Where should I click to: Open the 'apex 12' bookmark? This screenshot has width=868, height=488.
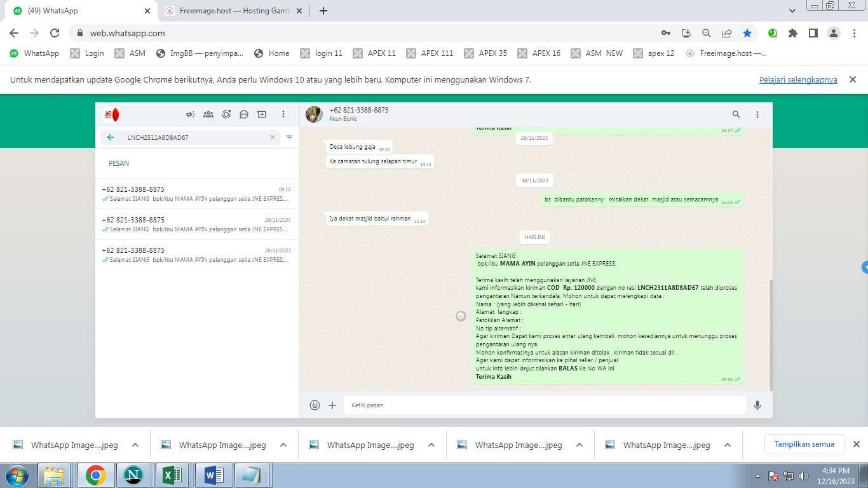click(654, 53)
